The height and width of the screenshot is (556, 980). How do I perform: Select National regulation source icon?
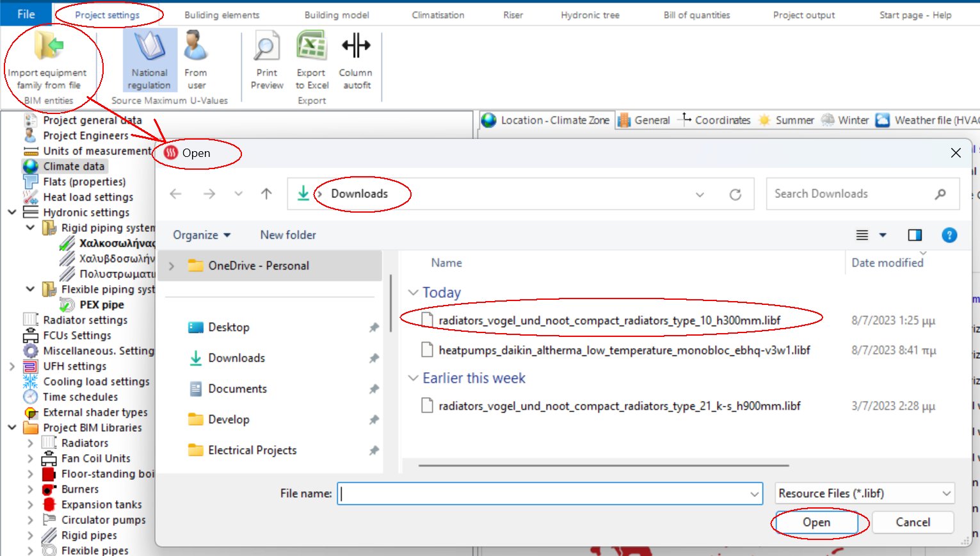pos(149,48)
